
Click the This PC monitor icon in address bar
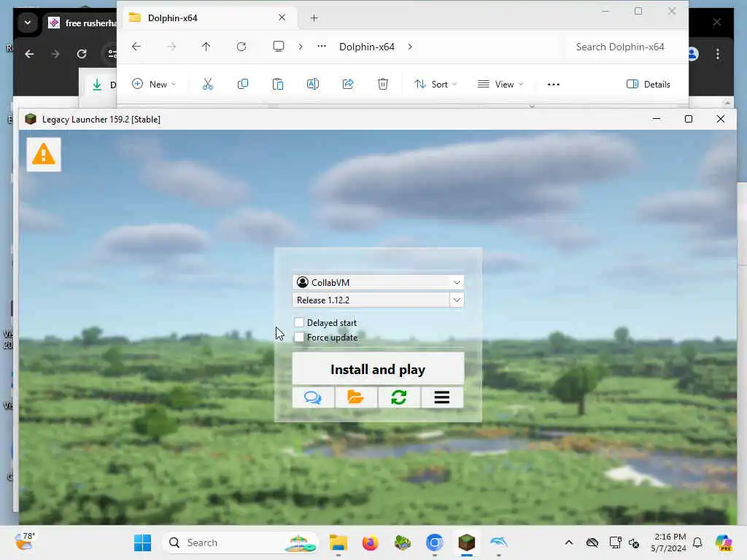pos(278,46)
